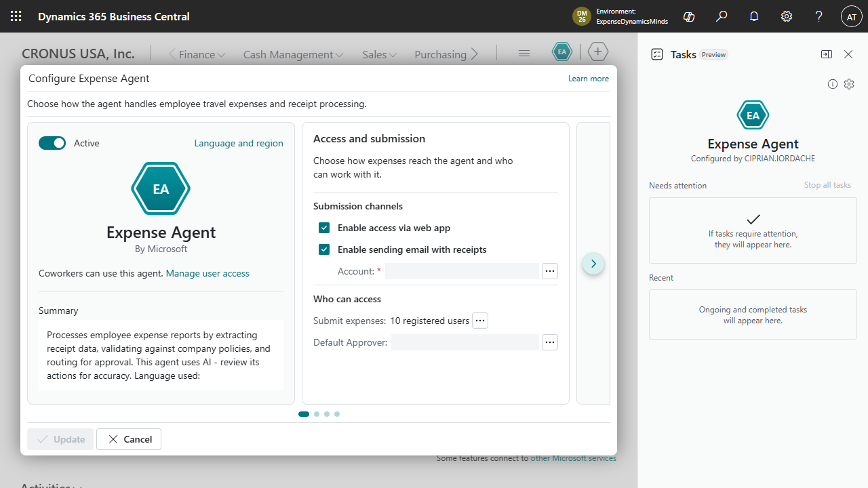Click '10 registered users' value
Image resolution: width=868 pixels, height=488 pixels.
(430, 321)
